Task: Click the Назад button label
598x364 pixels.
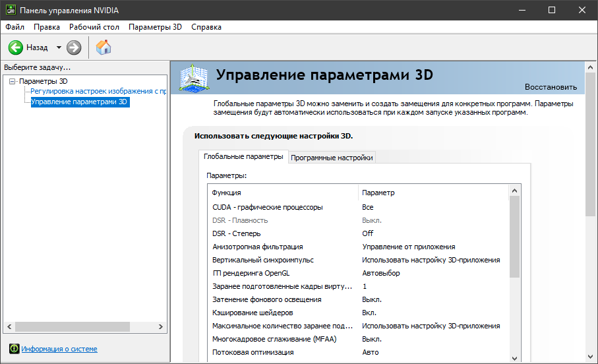Action: point(37,47)
